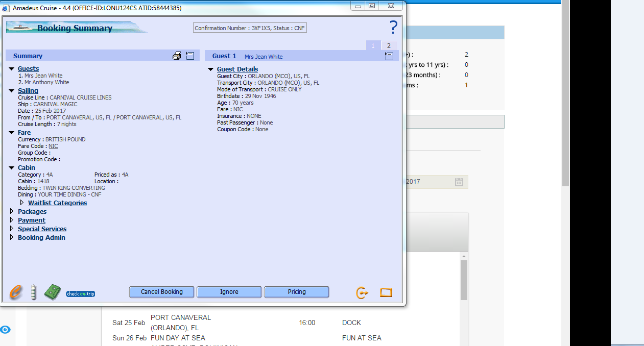Open help with the blue question mark
This screenshot has width=644, height=346.
click(393, 28)
